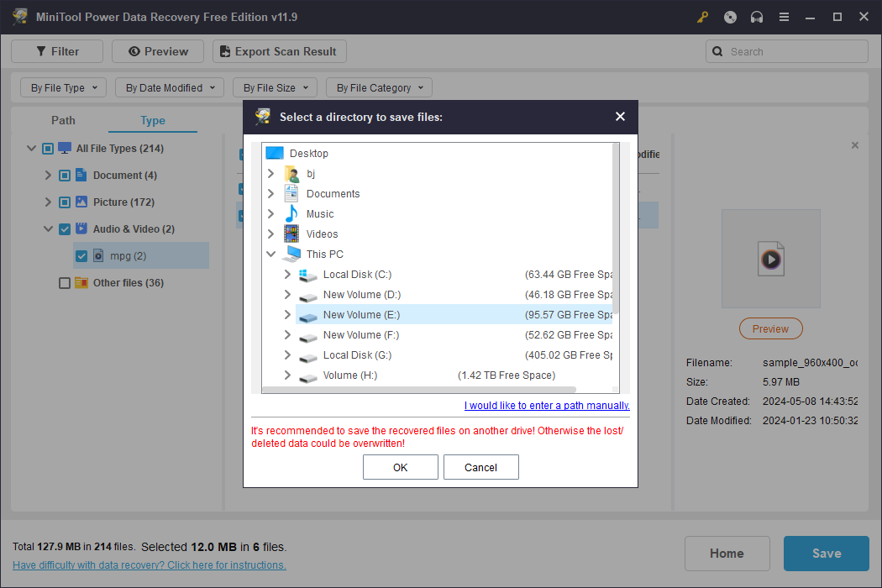The height and width of the screenshot is (588, 882).
Task: Click the Picture category icon
Action: click(x=81, y=202)
